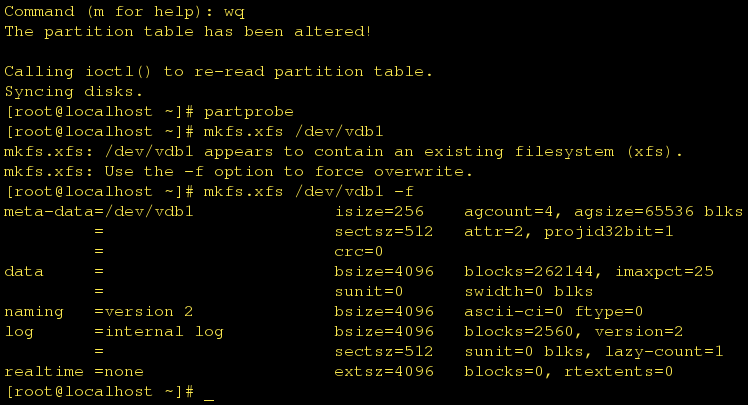
Task: Click the "isize=256" value
Action: pos(379,211)
